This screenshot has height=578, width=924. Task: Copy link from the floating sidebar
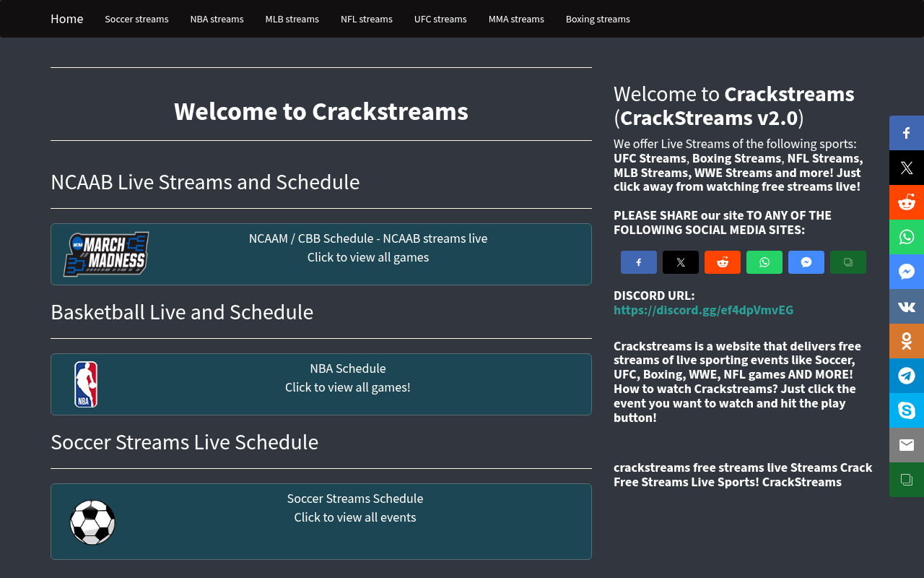(x=907, y=480)
